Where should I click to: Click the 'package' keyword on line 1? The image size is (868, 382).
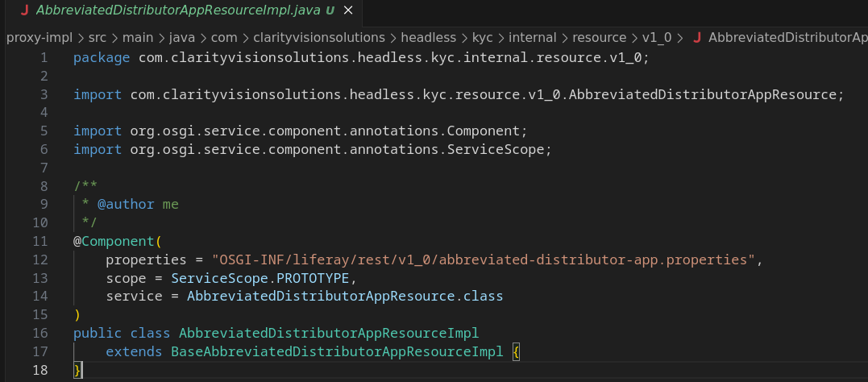[x=102, y=57]
